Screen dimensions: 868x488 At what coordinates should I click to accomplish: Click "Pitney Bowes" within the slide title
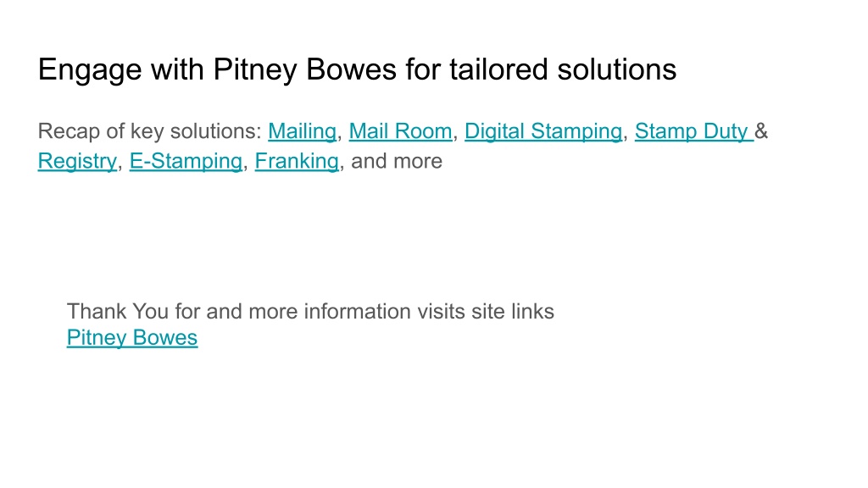[x=305, y=70]
